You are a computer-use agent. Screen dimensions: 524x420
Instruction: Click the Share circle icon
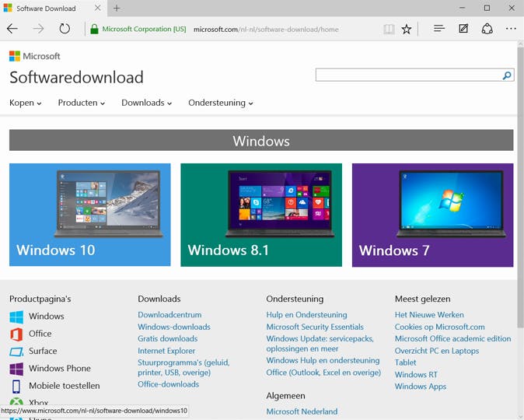click(487, 29)
